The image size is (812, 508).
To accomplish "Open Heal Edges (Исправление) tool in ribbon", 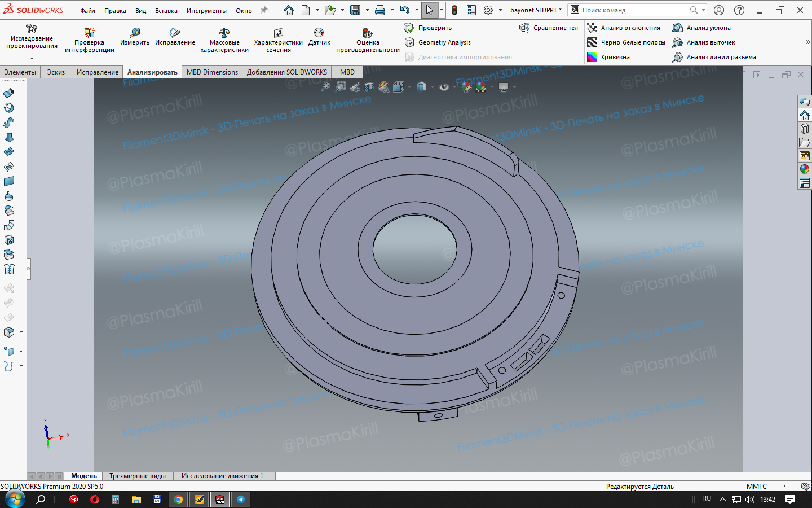I will tap(175, 37).
